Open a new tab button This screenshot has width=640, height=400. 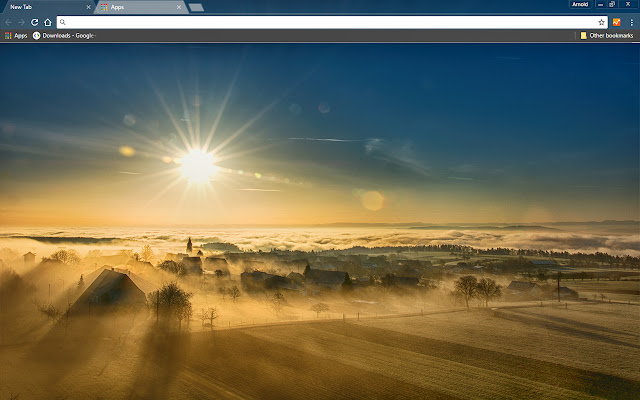point(196,7)
